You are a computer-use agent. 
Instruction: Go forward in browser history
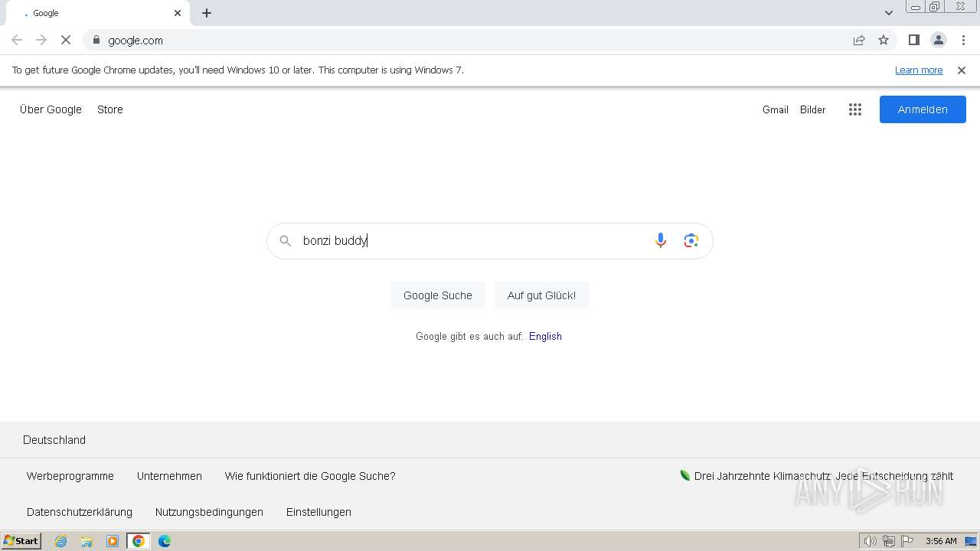(41, 40)
